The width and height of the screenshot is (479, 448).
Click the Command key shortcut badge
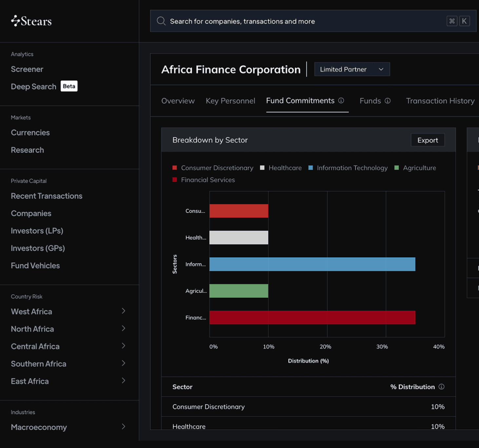(x=452, y=21)
